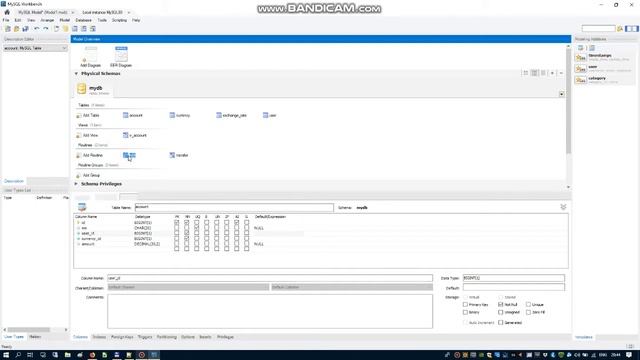Image resolution: width=640 pixels, height=360 pixels.
Task: Open the Scripting menu
Action: 120,20
